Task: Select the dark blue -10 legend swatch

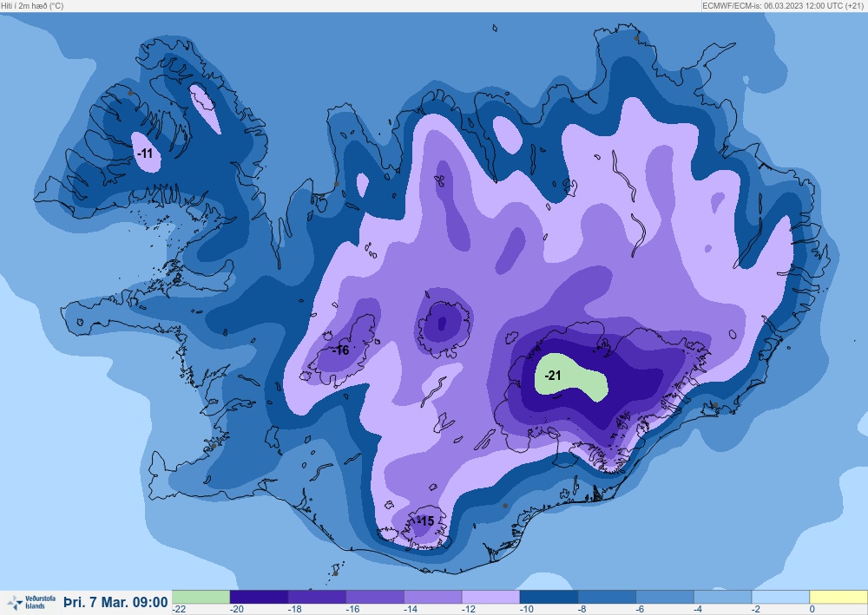Action: point(549,597)
